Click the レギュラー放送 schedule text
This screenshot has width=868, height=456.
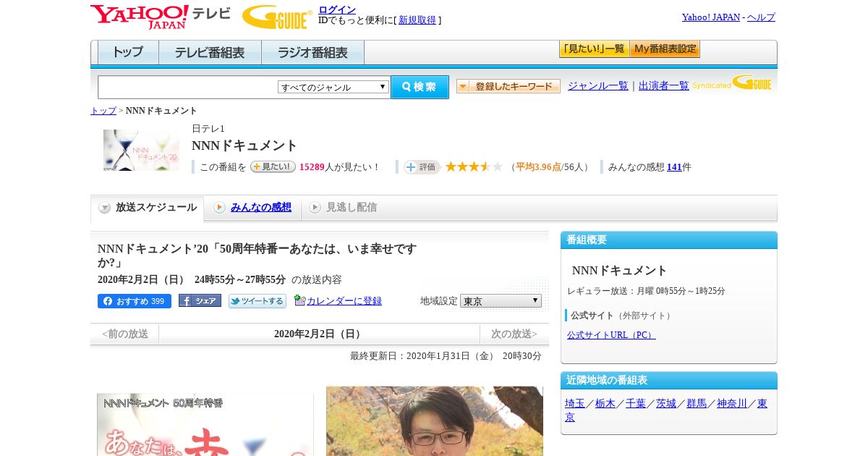tap(646, 291)
